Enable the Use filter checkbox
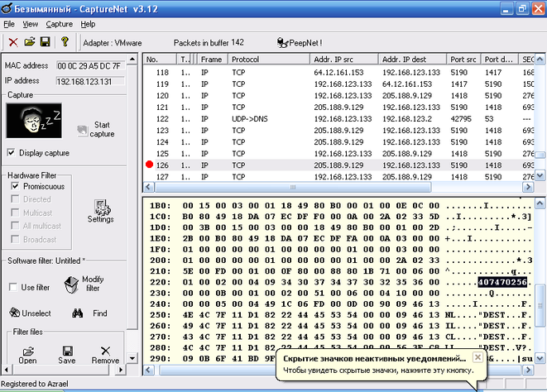This screenshot has height=392, width=547. click(x=14, y=287)
